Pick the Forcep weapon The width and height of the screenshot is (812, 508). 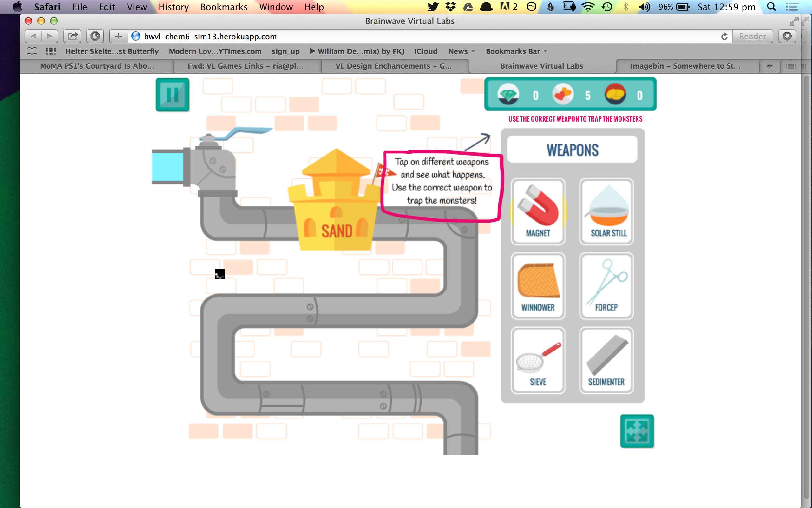pos(606,286)
